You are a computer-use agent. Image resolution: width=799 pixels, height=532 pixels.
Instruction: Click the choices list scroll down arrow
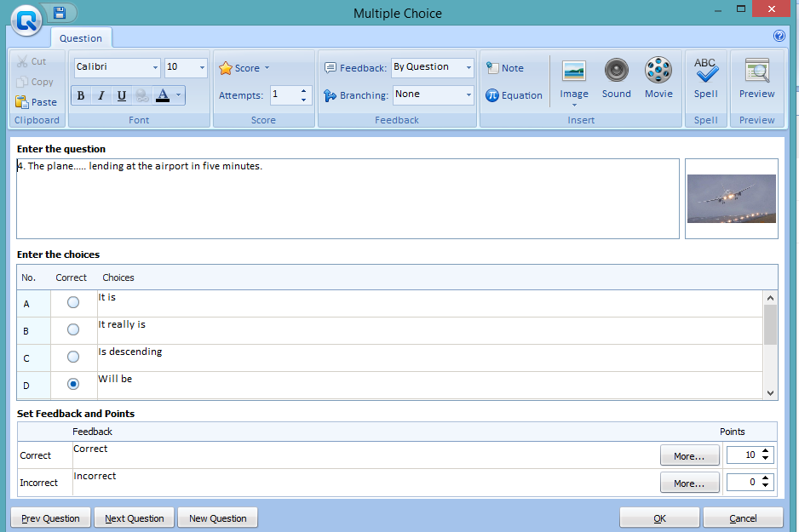pyautogui.click(x=770, y=392)
